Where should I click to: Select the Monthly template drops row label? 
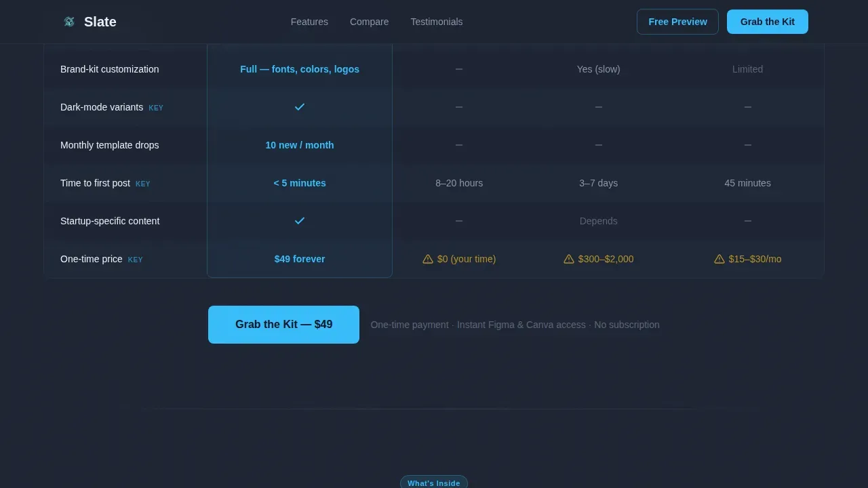click(109, 145)
